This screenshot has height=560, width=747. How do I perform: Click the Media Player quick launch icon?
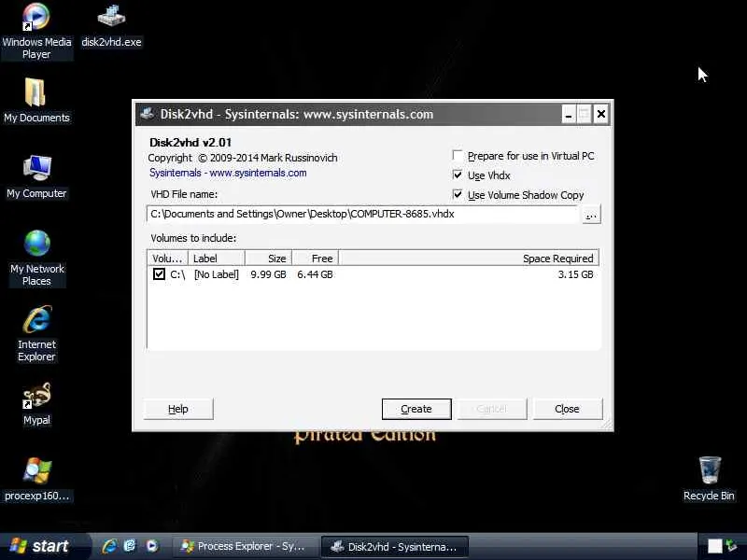(x=152, y=546)
